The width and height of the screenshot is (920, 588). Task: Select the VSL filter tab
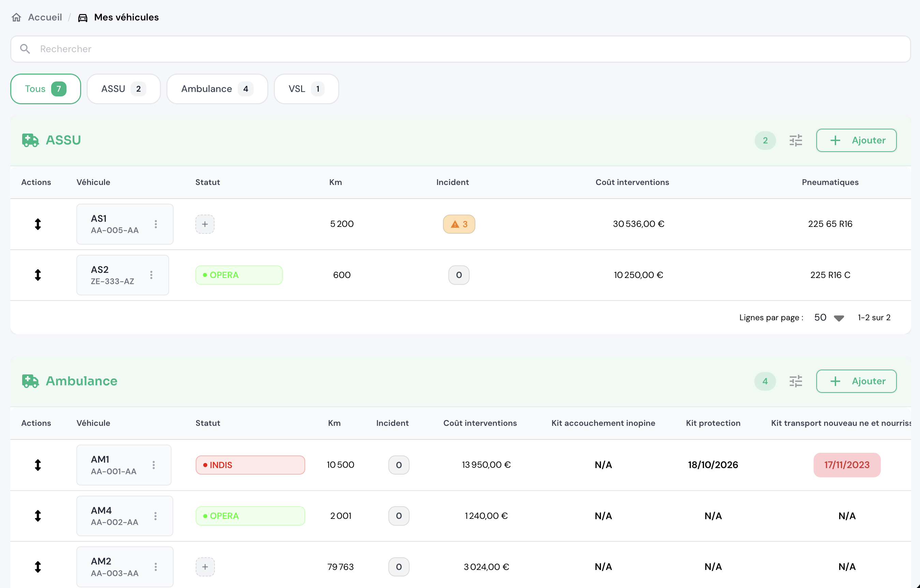click(x=306, y=89)
